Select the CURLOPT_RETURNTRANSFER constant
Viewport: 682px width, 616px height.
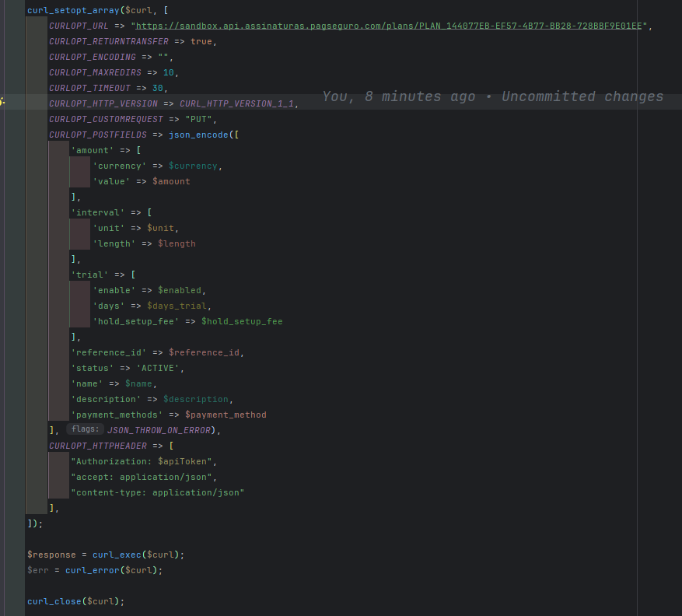[109, 41]
